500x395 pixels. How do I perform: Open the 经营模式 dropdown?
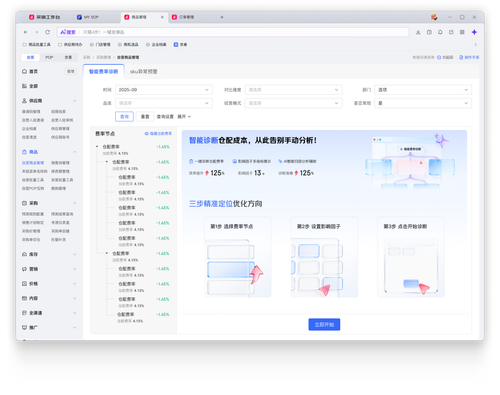[x=293, y=103]
